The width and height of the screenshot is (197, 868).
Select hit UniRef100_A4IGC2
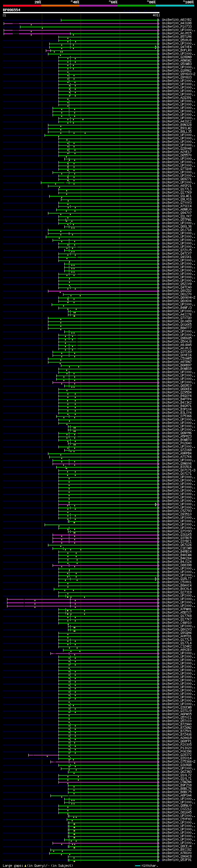tap(176, 121)
